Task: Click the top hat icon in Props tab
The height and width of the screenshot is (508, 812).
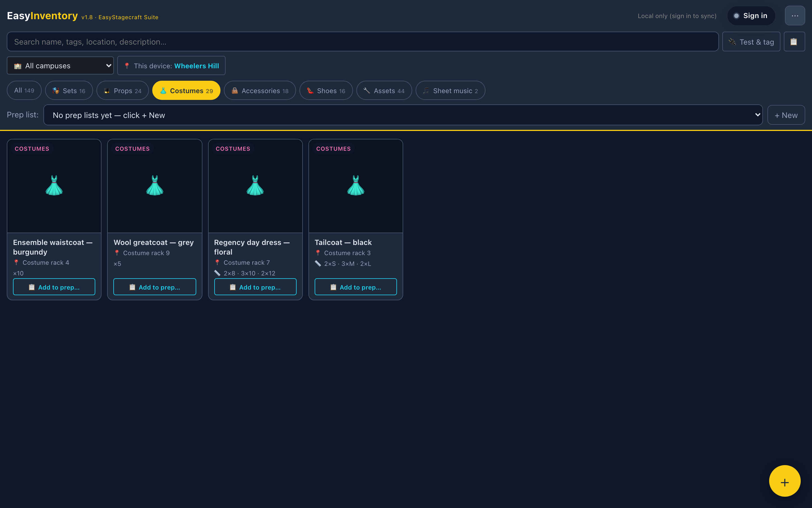Action: tap(107, 90)
